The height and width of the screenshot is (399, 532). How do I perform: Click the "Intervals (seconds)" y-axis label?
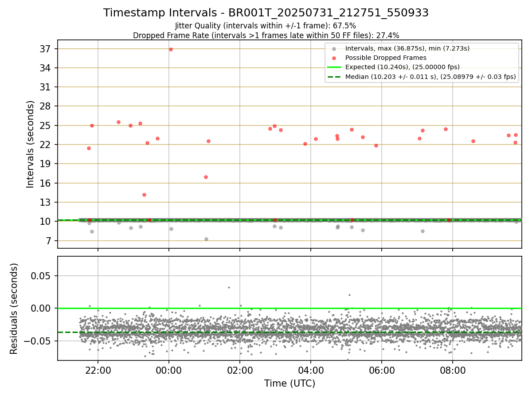30,144
